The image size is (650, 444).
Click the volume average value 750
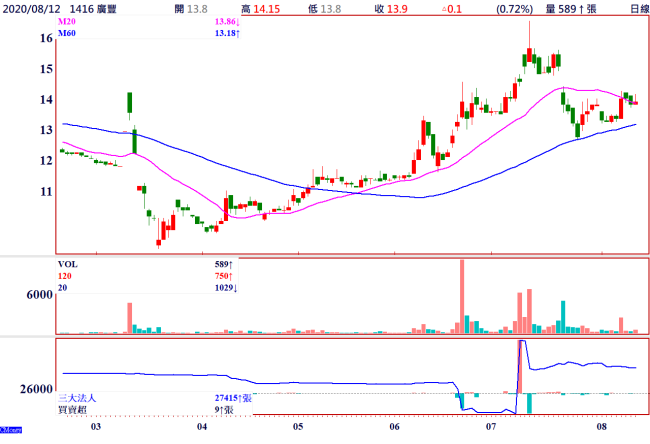pos(224,276)
